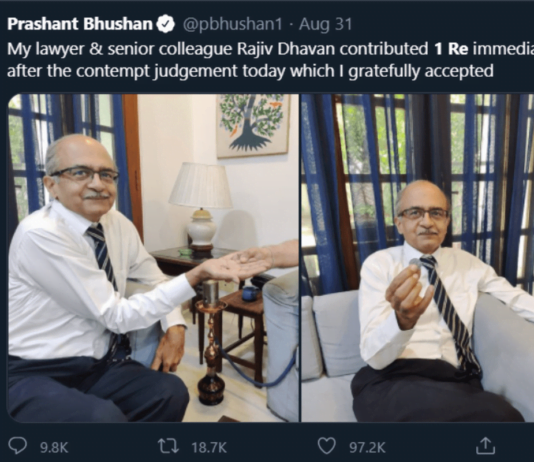The height and width of the screenshot is (462, 534).
Task: Click the 97.2K likes count
Action: (367, 447)
